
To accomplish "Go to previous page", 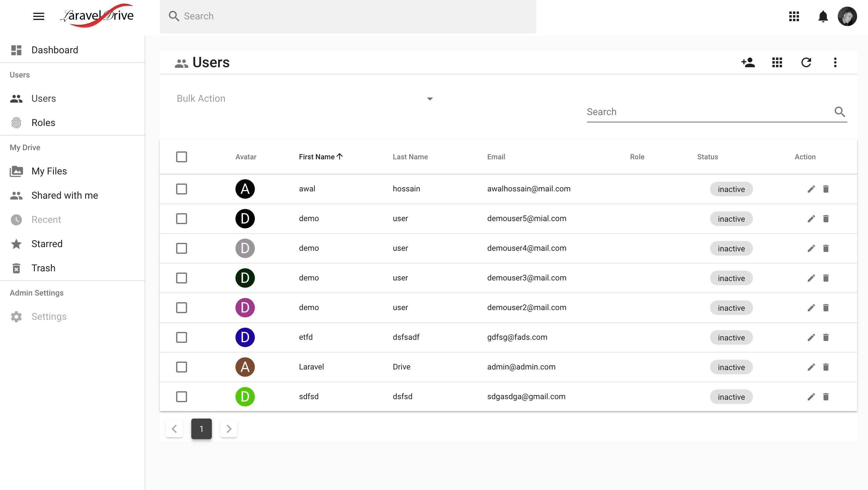I will tap(174, 429).
